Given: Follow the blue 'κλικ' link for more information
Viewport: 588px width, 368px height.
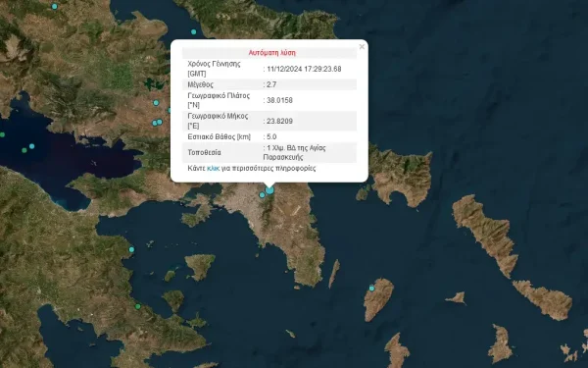Looking at the screenshot, I should click(x=213, y=168).
